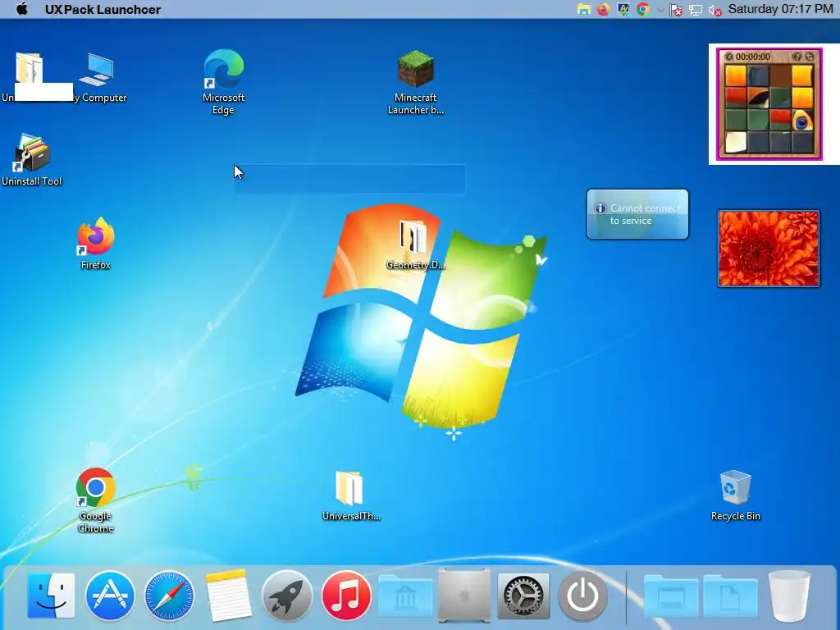This screenshot has width=840, height=630.
Task: Click the puzzle gadget timer pause icon
Action: tap(728, 57)
